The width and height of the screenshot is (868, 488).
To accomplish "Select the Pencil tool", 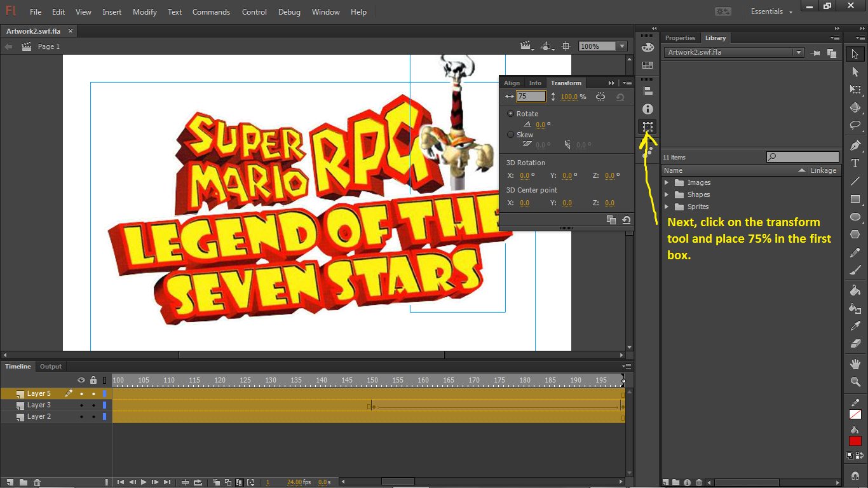I will [855, 252].
